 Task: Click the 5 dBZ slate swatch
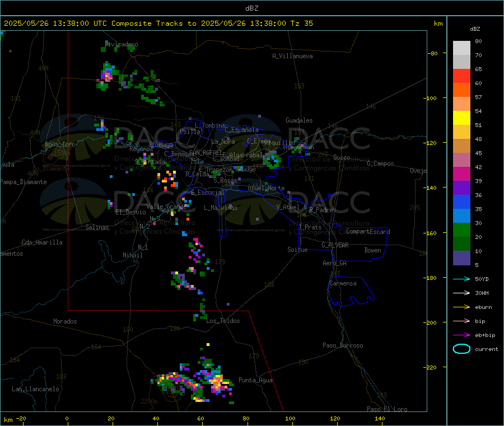461,258
